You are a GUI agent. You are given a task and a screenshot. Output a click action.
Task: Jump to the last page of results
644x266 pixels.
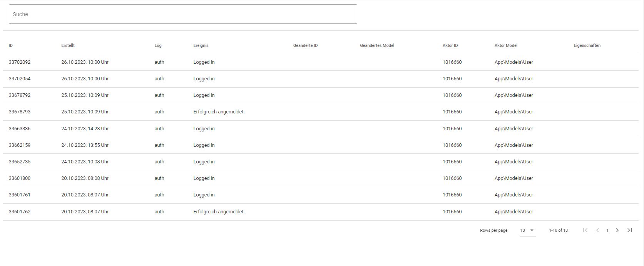point(630,230)
